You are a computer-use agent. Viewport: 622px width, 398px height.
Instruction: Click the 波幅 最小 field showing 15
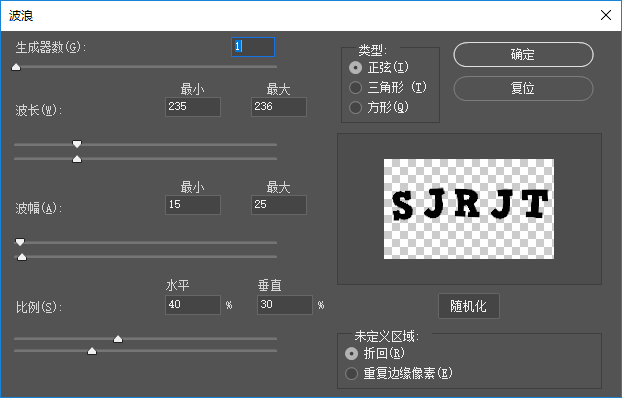point(193,205)
